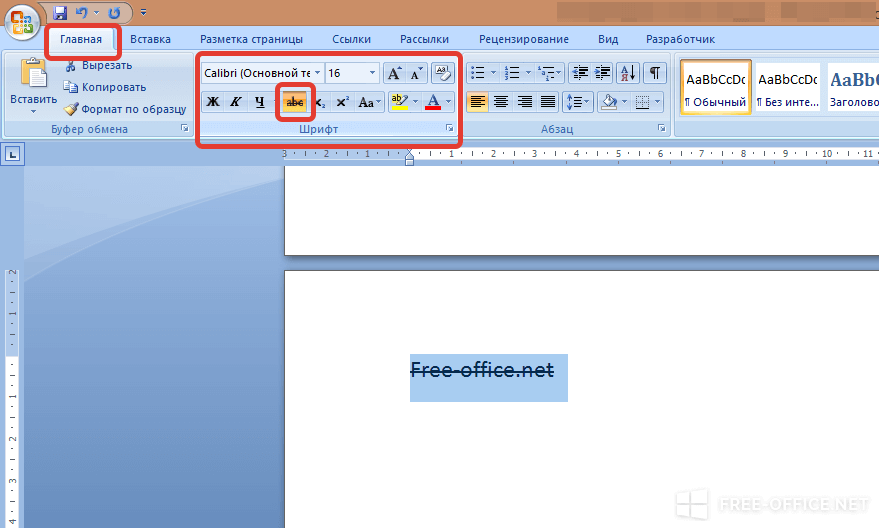Open the Разработчик tab

coord(680,39)
